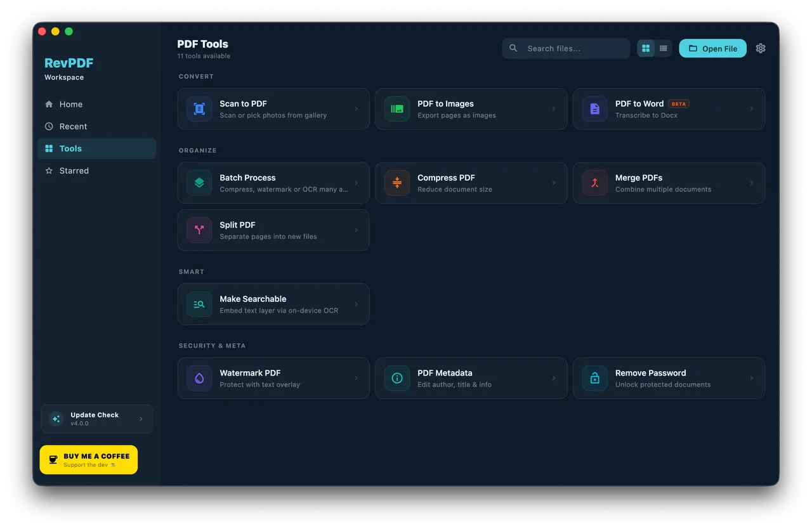Open the Make Searchable OCR icon
812x529 pixels.
[x=199, y=304]
